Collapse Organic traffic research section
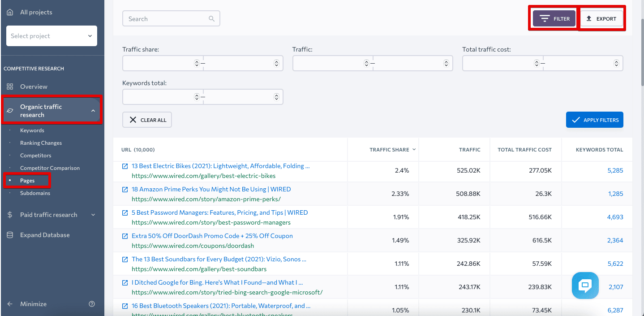644x316 pixels. coord(93,111)
